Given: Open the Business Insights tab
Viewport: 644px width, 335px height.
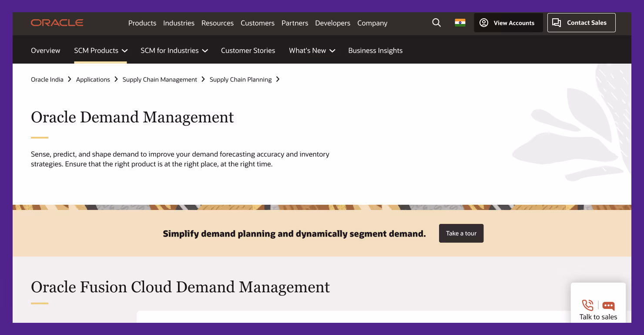Looking at the screenshot, I should point(376,51).
